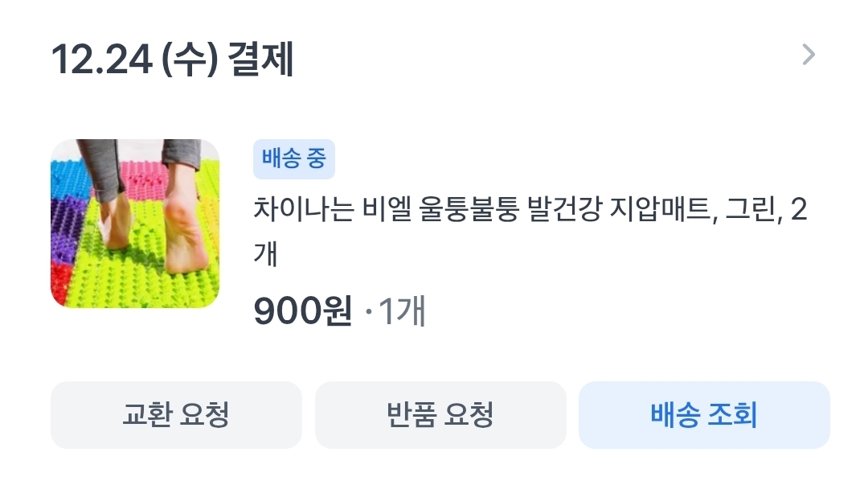
Task: Tap the 12.24 (수) 결제 order header
Action: coord(172,59)
